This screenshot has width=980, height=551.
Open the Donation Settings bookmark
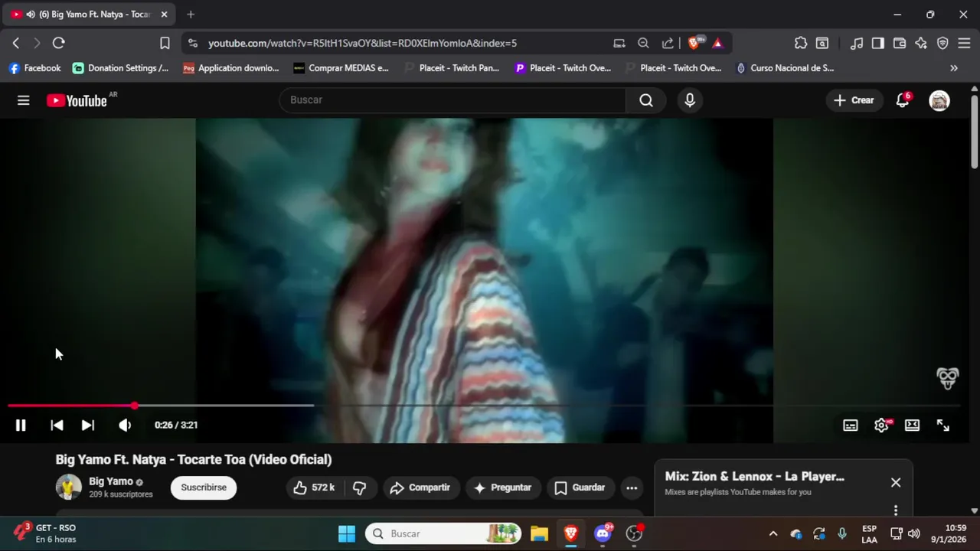(x=121, y=68)
